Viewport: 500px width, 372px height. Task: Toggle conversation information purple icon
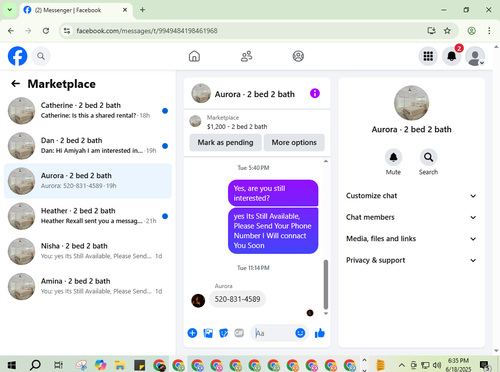tap(315, 93)
